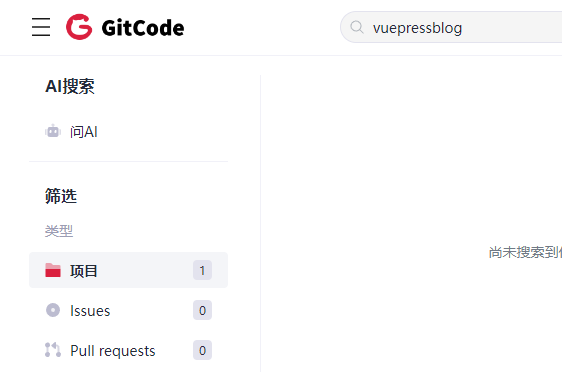The image size is (562, 372).
Task: Click the 类型 category label
Action: coord(59,231)
